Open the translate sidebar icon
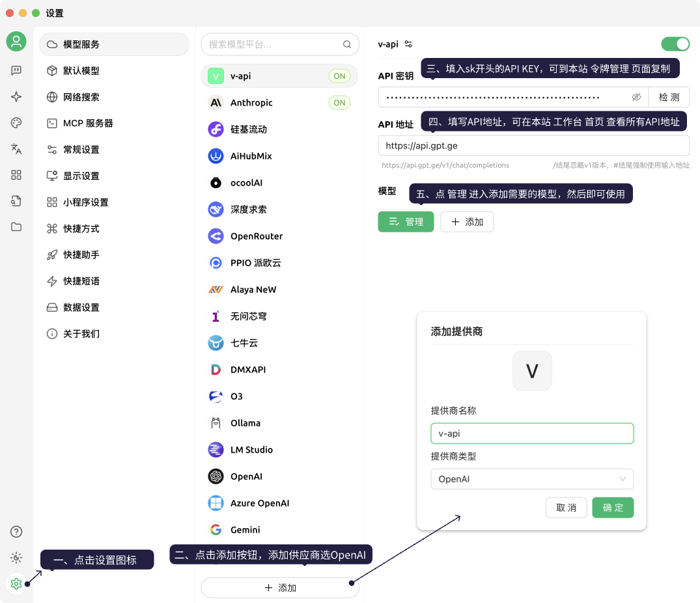Image resolution: width=700 pixels, height=603 pixels. pos(16,148)
